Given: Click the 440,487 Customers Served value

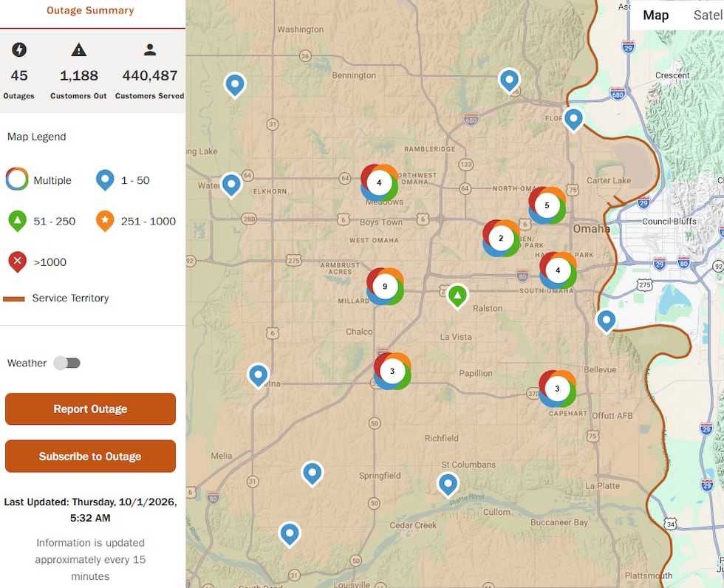Looking at the screenshot, I should (149, 75).
